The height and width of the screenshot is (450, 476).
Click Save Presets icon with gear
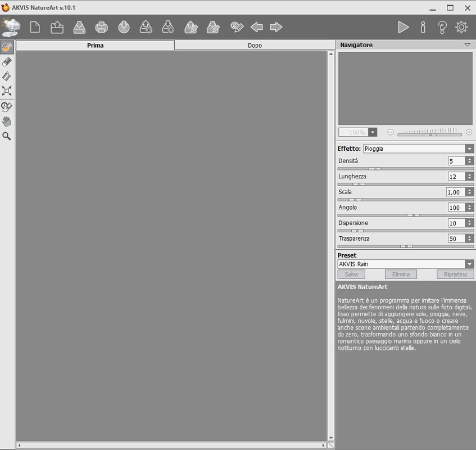[168, 27]
